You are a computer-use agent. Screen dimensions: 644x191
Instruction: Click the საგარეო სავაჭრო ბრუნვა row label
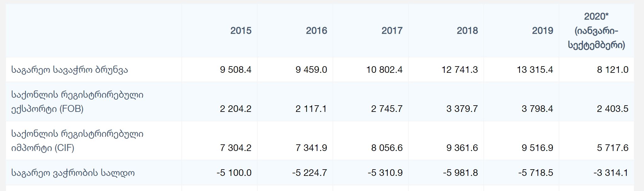[70, 70]
